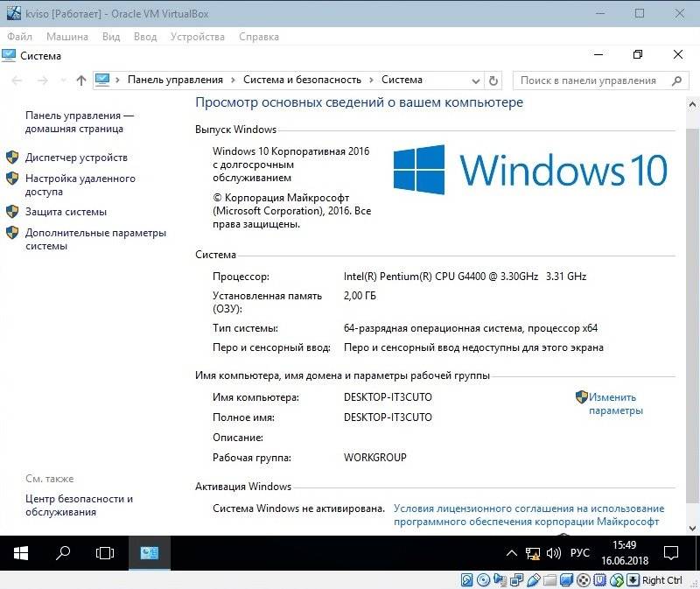Click the network tray icon
Image resolution: width=700 pixels, height=589 pixels.
click(x=532, y=554)
